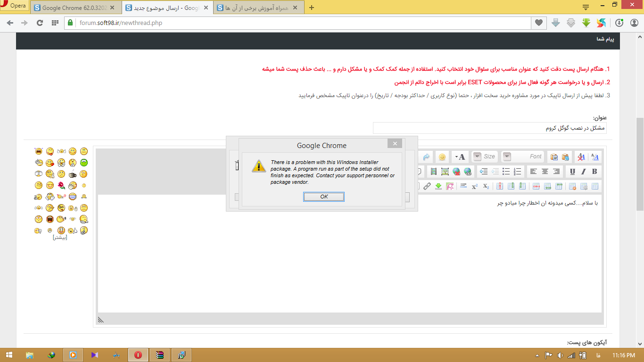This screenshot has width=644, height=362.
Task: Insert a horizontal line in the editor
Action: pos(463,186)
